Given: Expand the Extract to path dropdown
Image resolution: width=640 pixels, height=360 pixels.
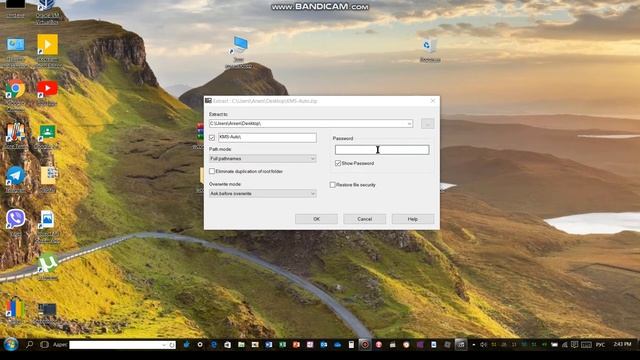Looking at the screenshot, I should pyautogui.click(x=409, y=123).
